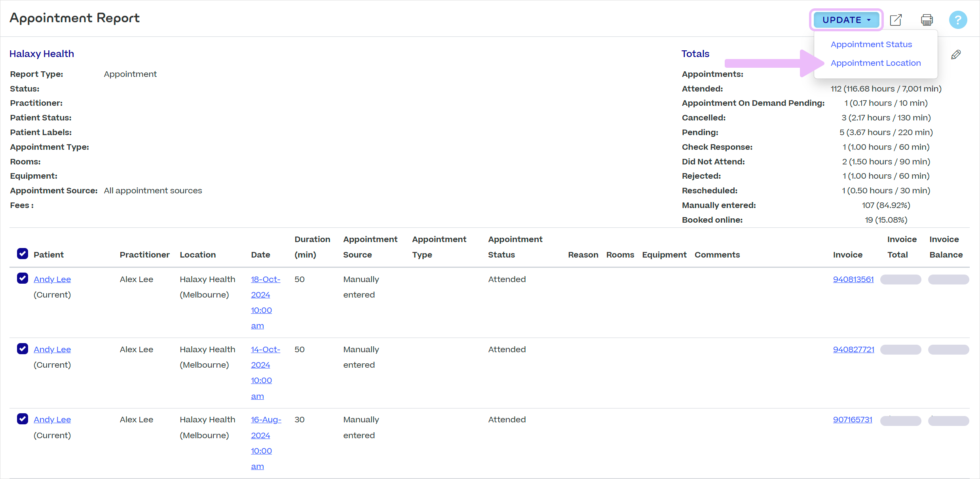Select Appointment Location from the Update menu
This screenshot has height=479, width=980.
(x=876, y=63)
